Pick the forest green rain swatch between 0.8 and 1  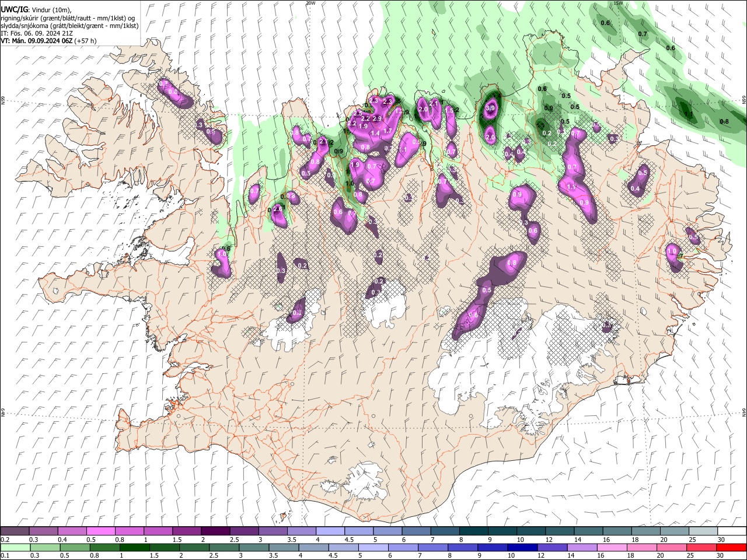pyautogui.click(x=104, y=547)
